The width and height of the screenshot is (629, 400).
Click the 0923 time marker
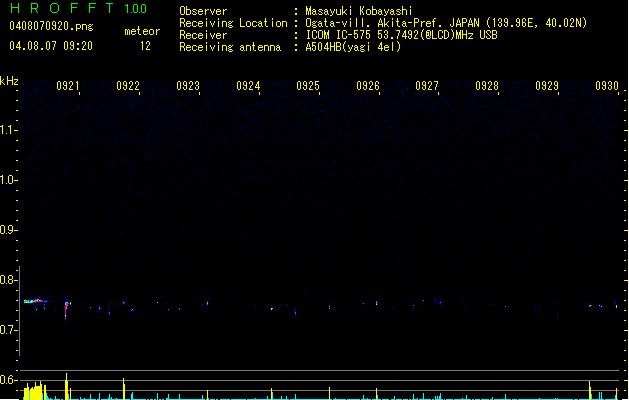[188, 86]
